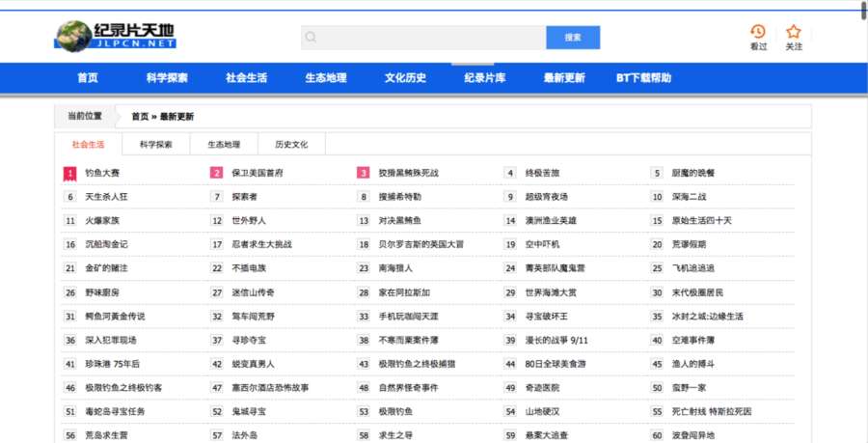Image resolution: width=868 pixels, height=443 pixels.
Task: Open 文化历史 in the nav bar
Action: click(x=405, y=78)
